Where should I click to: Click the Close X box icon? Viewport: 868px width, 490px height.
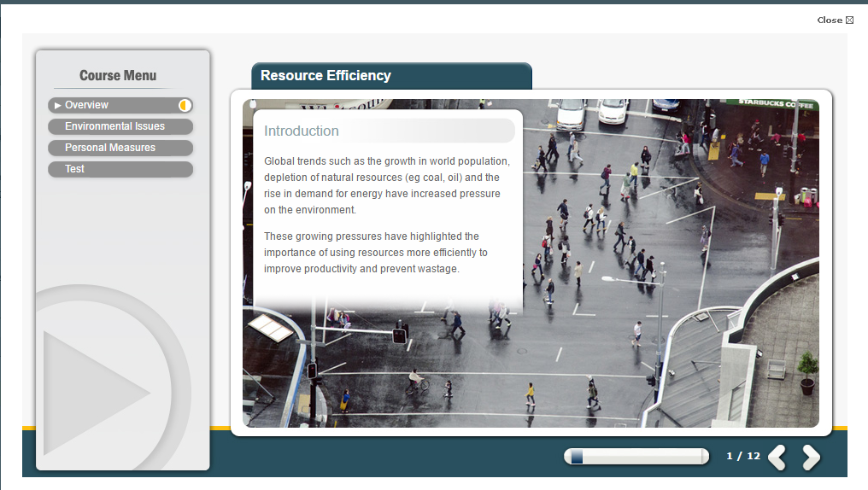click(849, 20)
